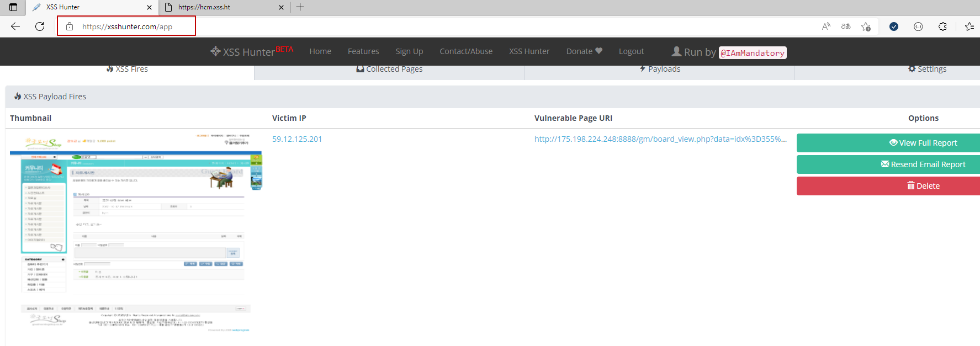Open the Features nav link
This screenshot has width=980, height=346.
(x=363, y=51)
